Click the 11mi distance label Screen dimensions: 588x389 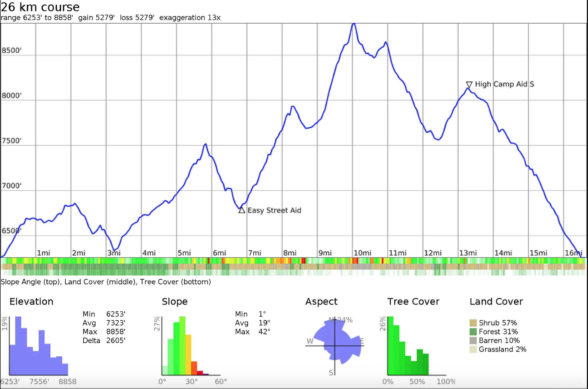coord(398,253)
